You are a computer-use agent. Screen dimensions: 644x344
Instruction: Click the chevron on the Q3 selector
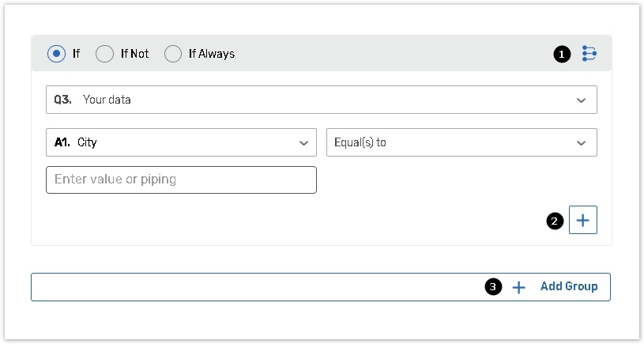pyautogui.click(x=582, y=100)
